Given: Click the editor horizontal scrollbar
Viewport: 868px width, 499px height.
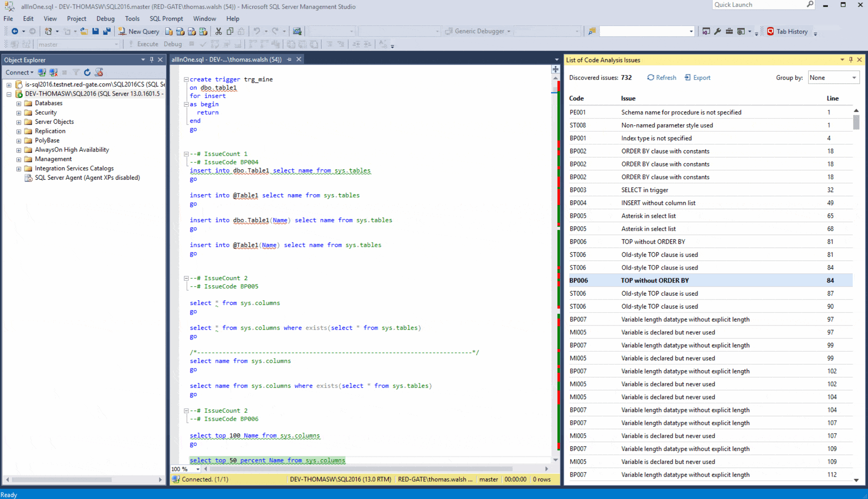Looking at the screenshot, I should [361, 469].
